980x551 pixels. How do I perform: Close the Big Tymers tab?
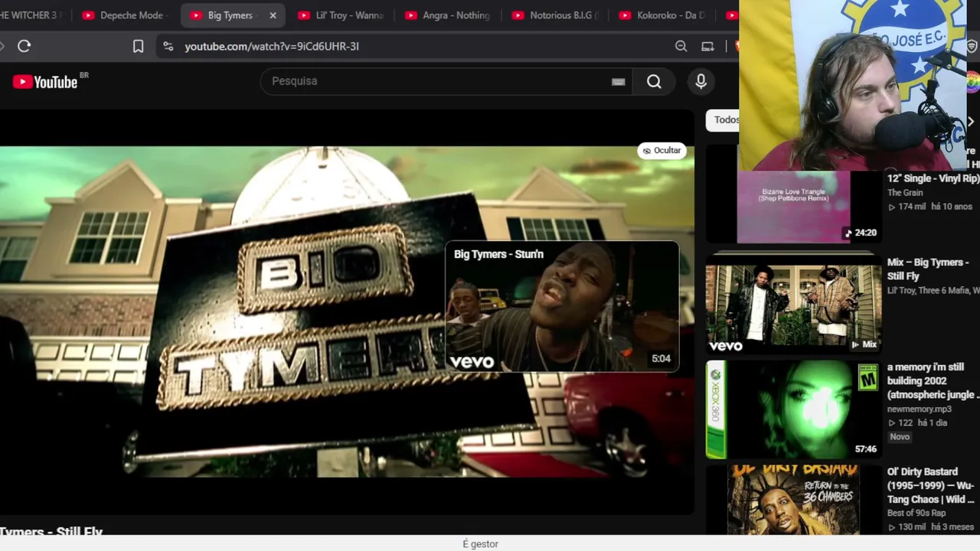273,15
